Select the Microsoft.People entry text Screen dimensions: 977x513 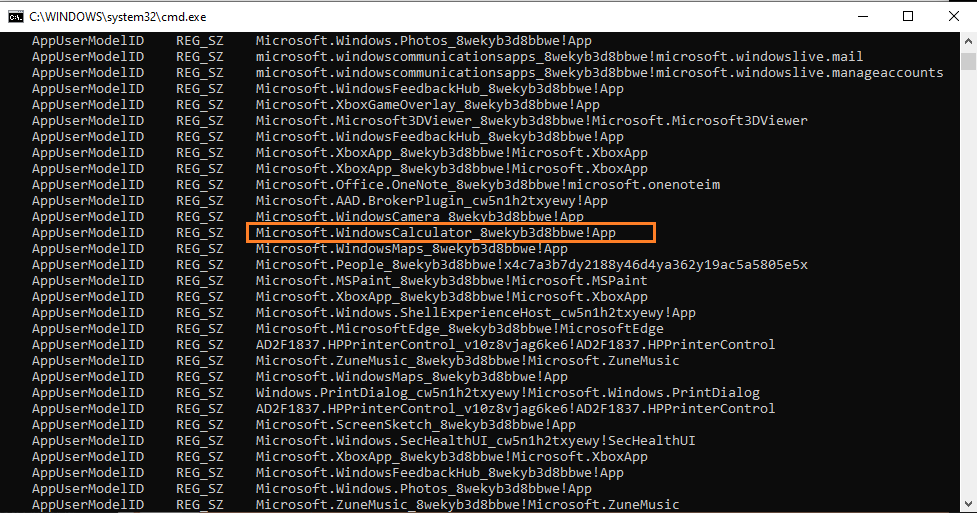tap(531, 265)
